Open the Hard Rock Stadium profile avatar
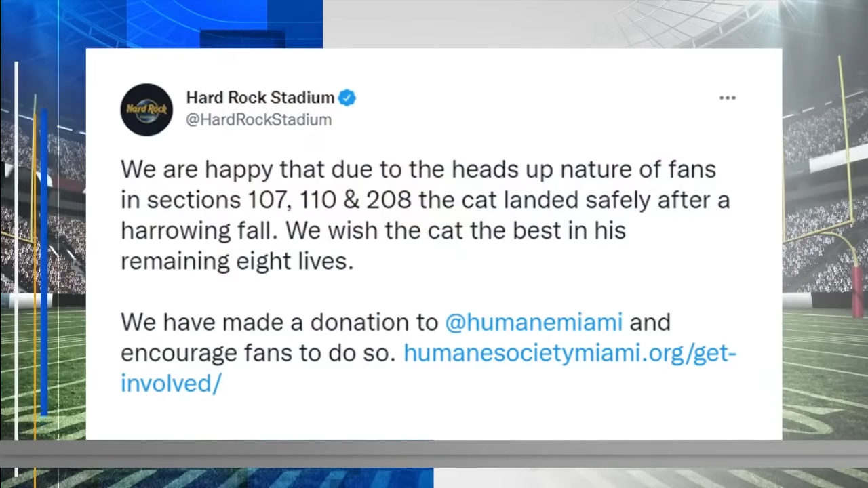868x488 pixels. coord(146,109)
